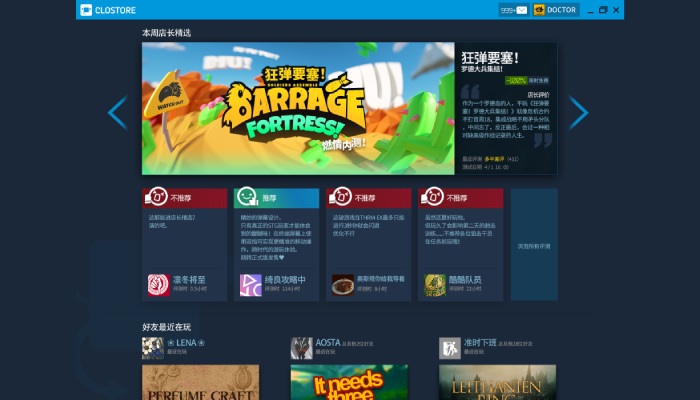The height and width of the screenshot is (400, 700).
Task: Open LENA's flower avatar
Action: click(153, 348)
